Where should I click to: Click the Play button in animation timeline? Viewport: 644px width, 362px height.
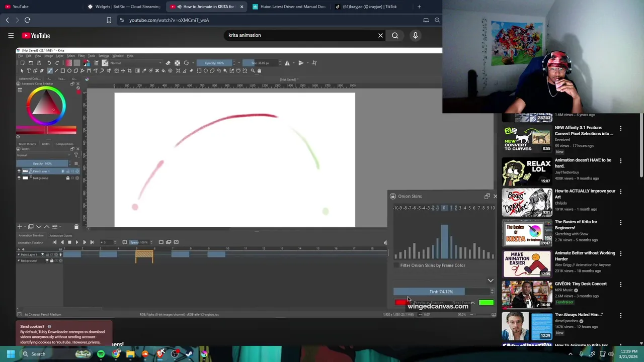[77, 242]
